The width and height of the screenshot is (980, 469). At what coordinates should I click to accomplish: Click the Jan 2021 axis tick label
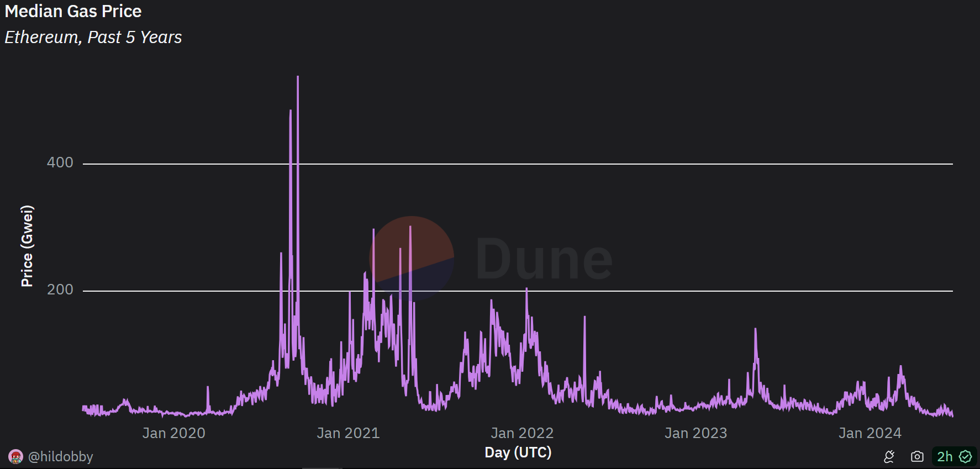click(x=348, y=433)
